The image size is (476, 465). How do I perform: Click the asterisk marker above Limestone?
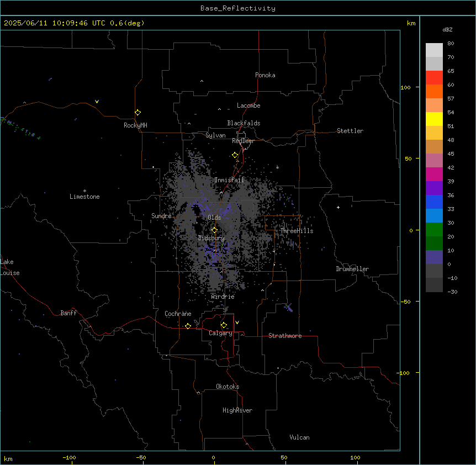(84, 191)
